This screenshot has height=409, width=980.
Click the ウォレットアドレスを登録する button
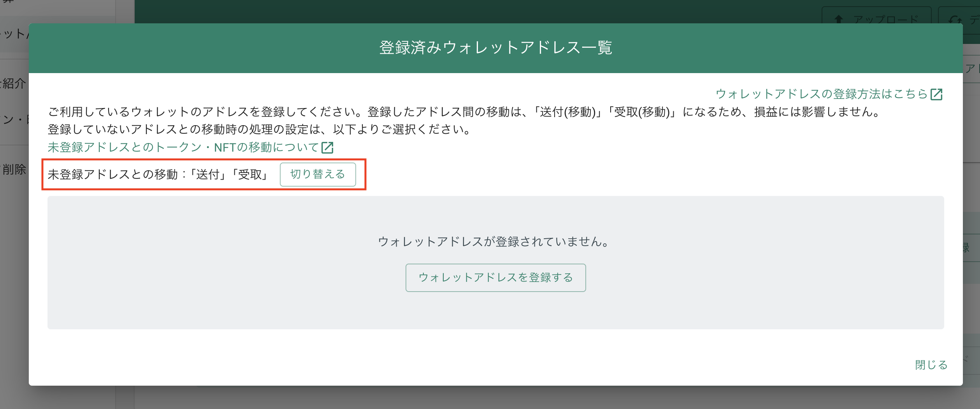495,278
